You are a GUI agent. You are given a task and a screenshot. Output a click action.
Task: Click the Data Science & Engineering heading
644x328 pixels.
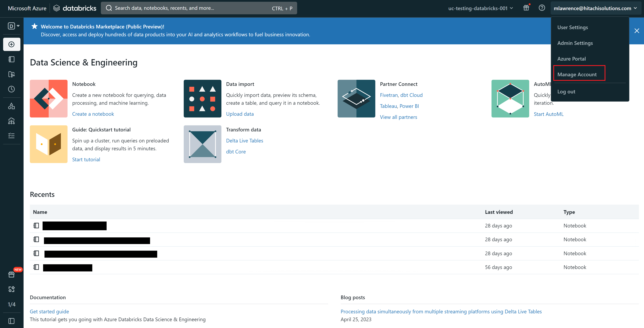tap(84, 62)
